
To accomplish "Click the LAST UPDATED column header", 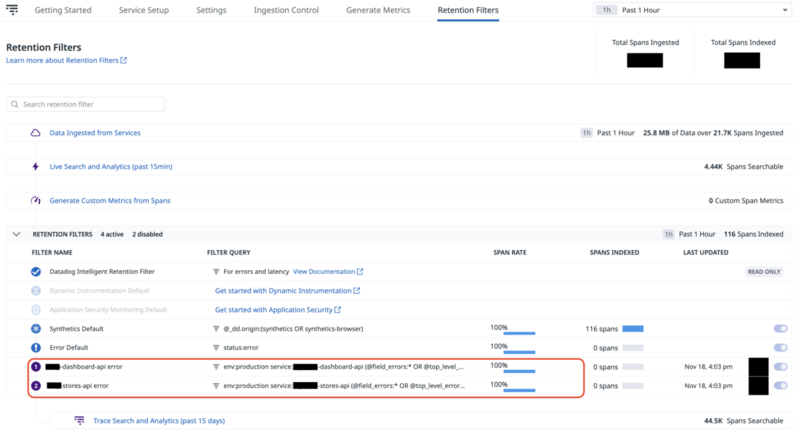I will (706, 252).
